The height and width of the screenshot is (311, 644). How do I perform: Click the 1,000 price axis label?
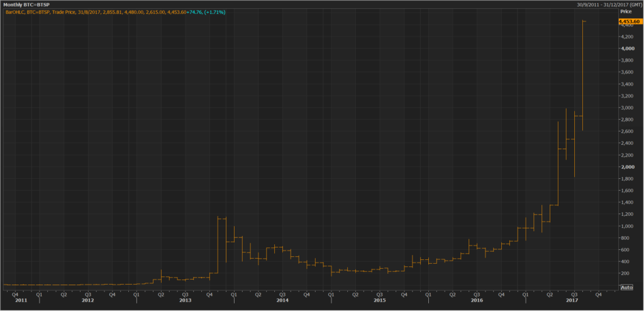626,226
